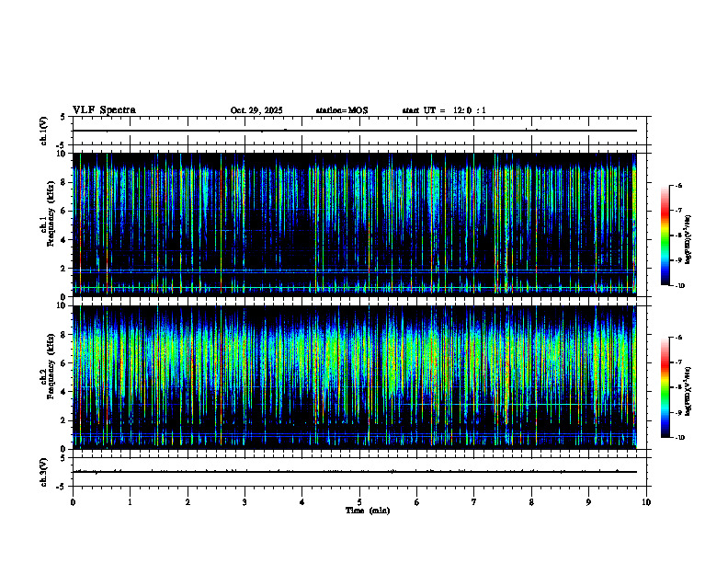Image resolution: width=728 pixels, height=563 pixels.
Task: Click the "5" tick of ch.1(V) axis
Action: pos(63,117)
